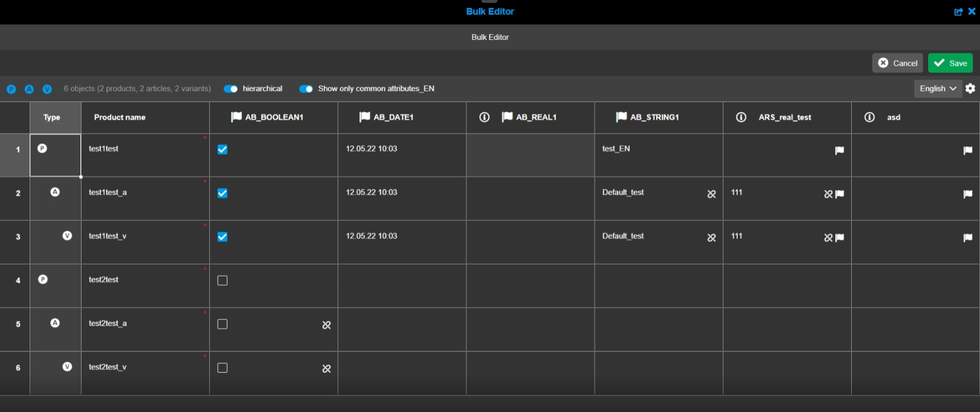Click the flag icon beside 111 in test1test_a row
Image resolution: width=980 pixels, height=412 pixels.
point(839,194)
